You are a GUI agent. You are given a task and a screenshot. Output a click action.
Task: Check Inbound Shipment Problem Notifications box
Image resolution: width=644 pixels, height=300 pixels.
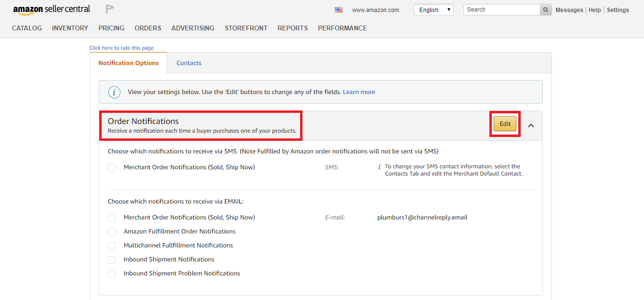point(112,274)
